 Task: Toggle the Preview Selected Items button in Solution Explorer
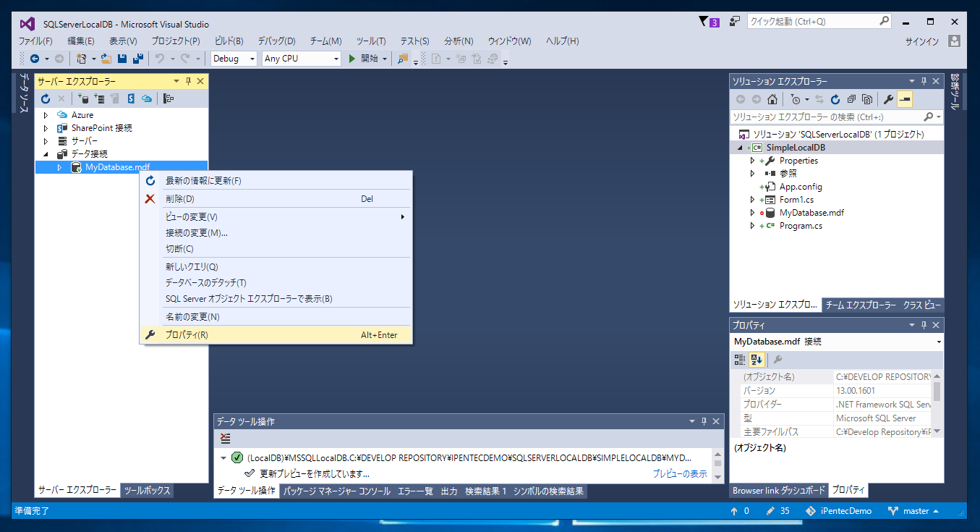pyautogui.click(x=905, y=99)
